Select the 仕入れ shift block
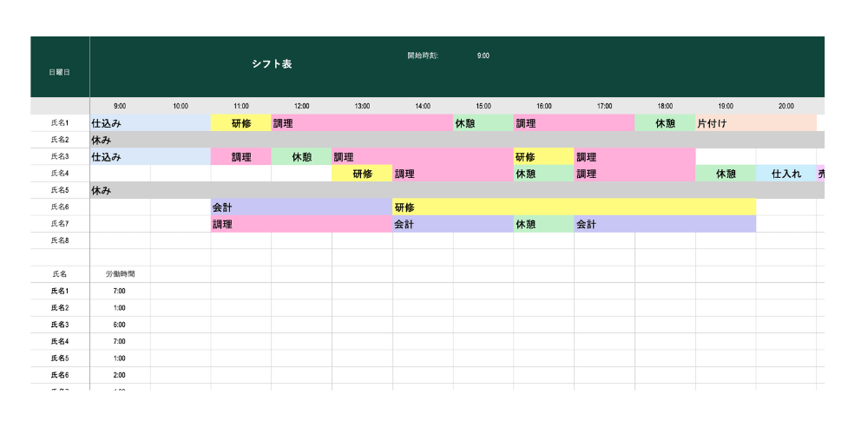Image resolution: width=868 pixels, height=434 pixels. pyautogui.click(x=786, y=174)
